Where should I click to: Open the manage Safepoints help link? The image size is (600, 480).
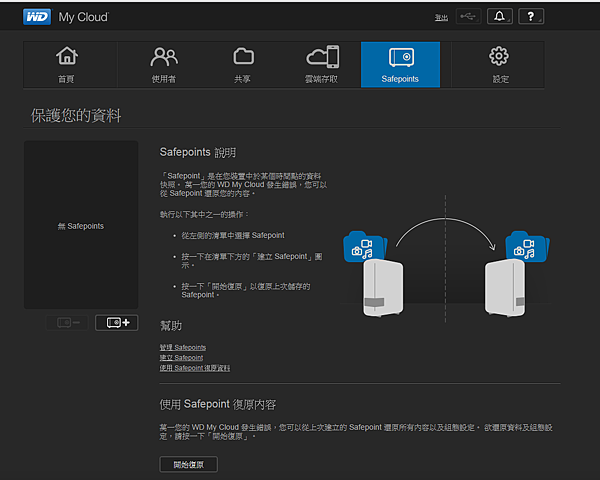(x=183, y=347)
